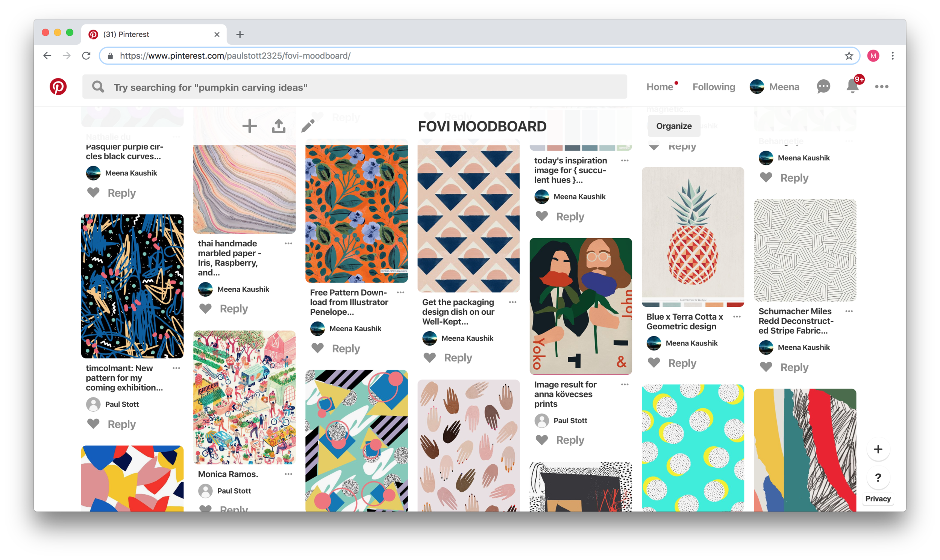The height and width of the screenshot is (560, 940).
Task: Click the search magnifying glass icon
Action: 99,87
